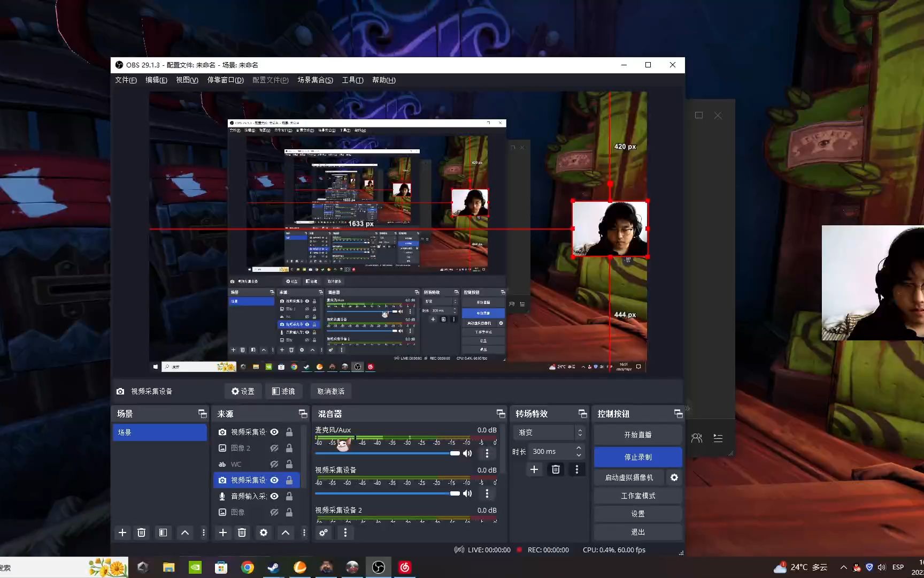
Task: Open scene filters icon in 场景 panel footer
Action: (x=163, y=533)
